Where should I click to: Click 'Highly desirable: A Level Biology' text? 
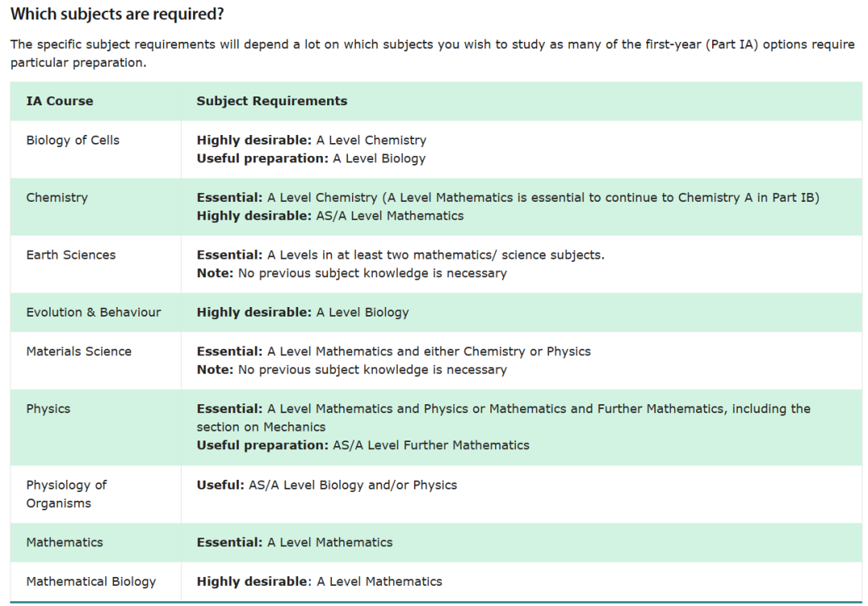click(x=302, y=313)
